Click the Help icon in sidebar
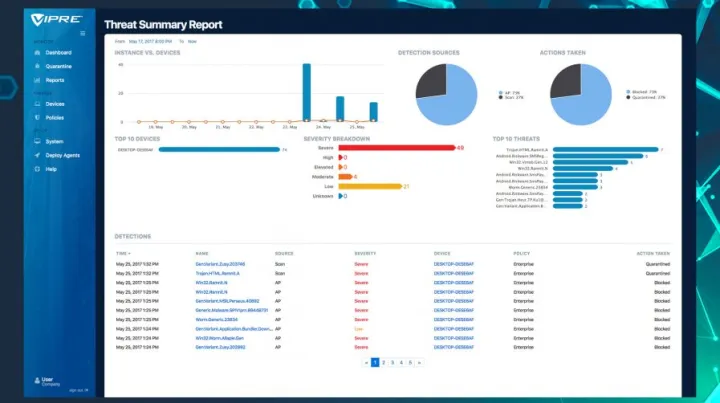720x403 pixels. coord(35,169)
